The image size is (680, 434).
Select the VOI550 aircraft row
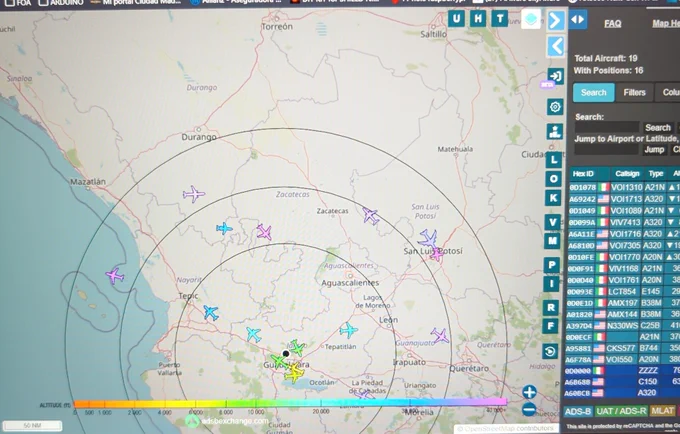pyautogui.click(x=622, y=359)
